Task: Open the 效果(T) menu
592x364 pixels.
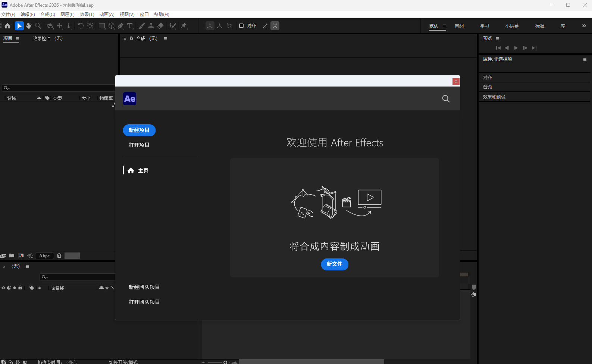Action: tap(87, 15)
